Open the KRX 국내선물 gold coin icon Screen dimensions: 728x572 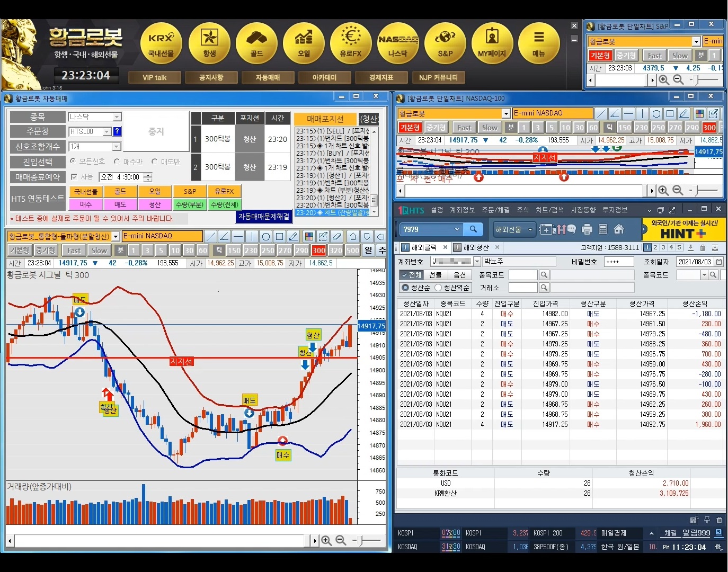coord(161,43)
